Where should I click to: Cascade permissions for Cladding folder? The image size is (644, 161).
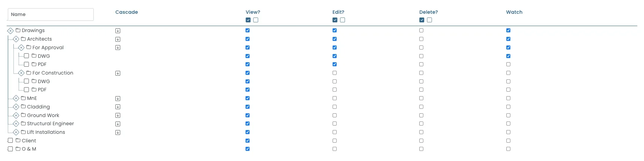click(118, 107)
